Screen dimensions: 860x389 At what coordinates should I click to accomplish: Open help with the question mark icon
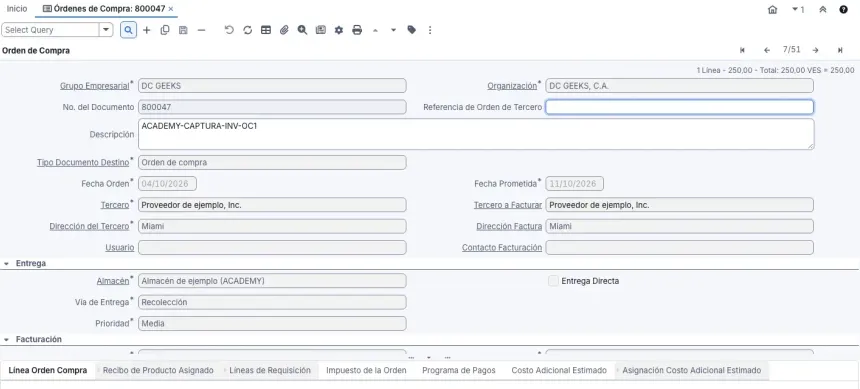(844, 9)
